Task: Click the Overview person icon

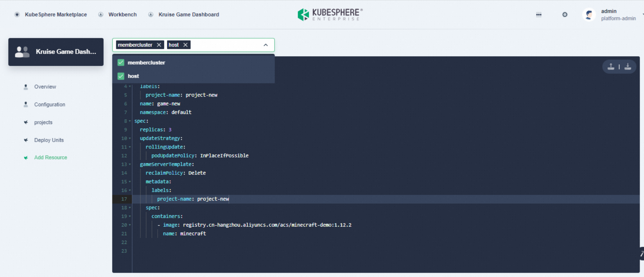Action: pyautogui.click(x=26, y=87)
